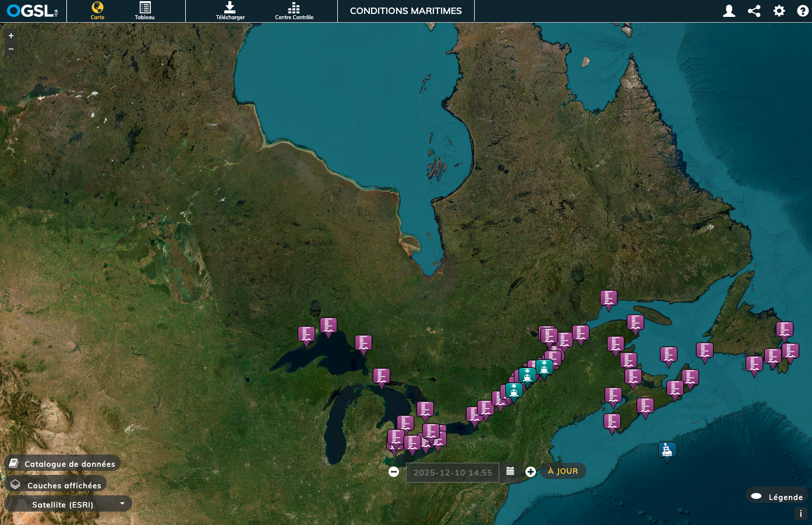The height and width of the screenshot is (525, 812).
Task: Click the Télécharger download icon
Action: pos(230,10)
